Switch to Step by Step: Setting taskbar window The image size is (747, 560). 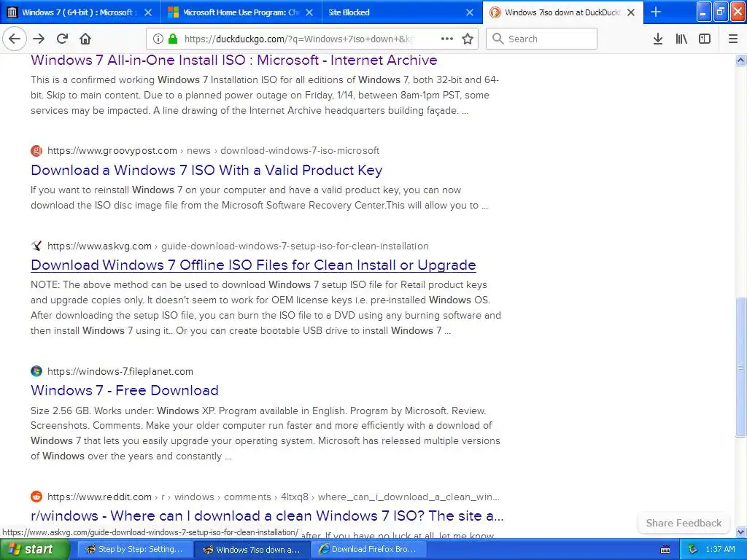point(134,549)
